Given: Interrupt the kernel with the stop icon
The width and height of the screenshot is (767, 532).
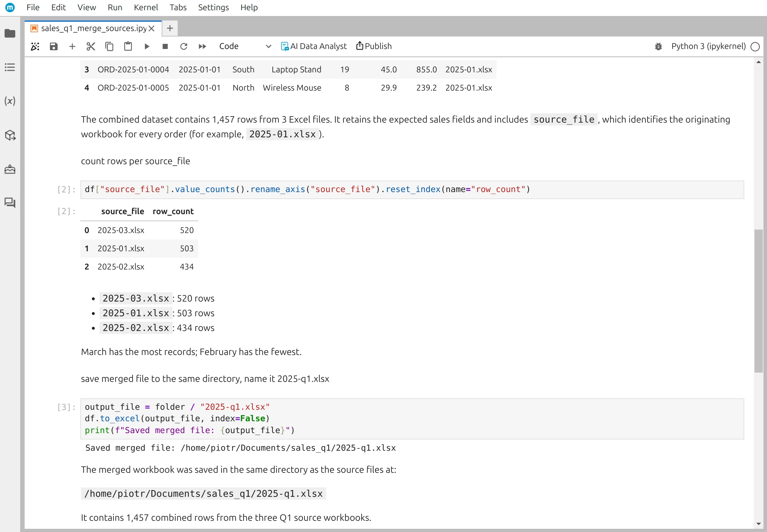Looking at the screenshot, I should click(x=165, y=46).
